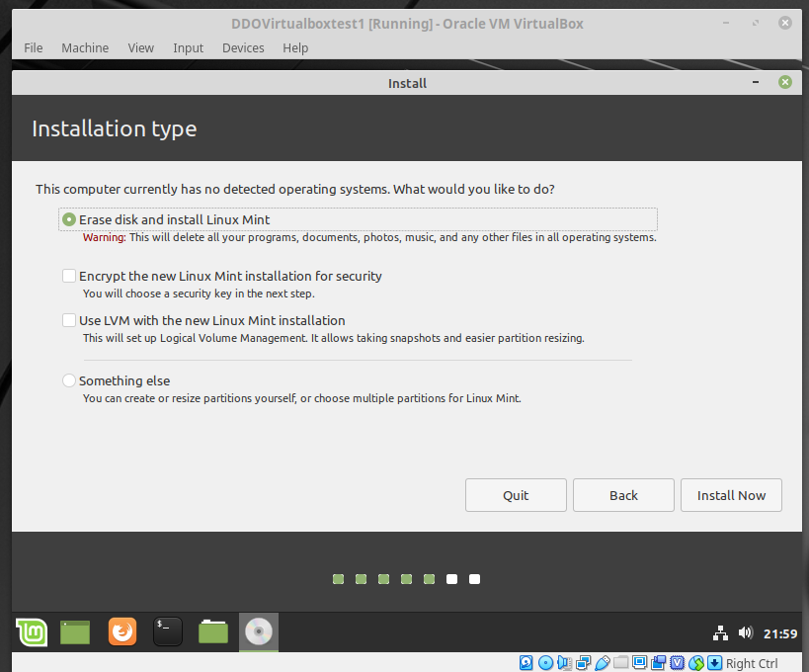
Task: Launch Firefox from the Mint panel
Action: click(x=122, y=631)
